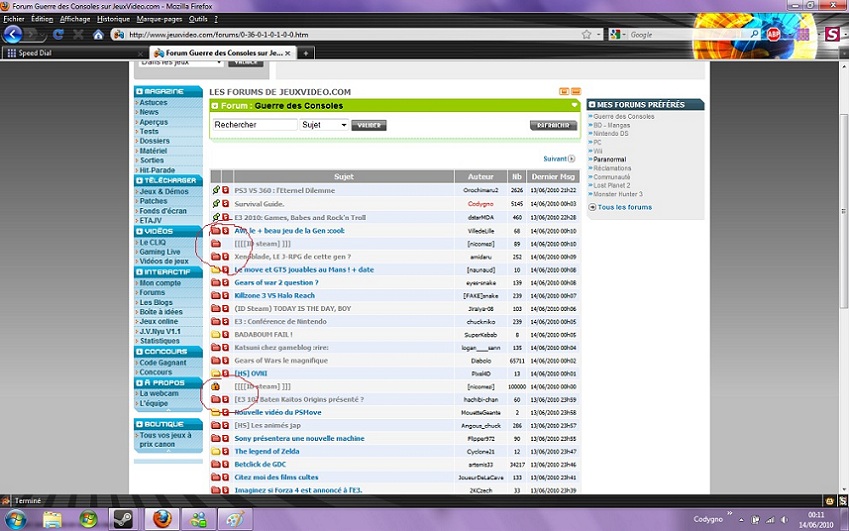Expand the Guerre des Consoles forum header arrow
The height and width of the screenshot is (531, 849).
point(574,105)
